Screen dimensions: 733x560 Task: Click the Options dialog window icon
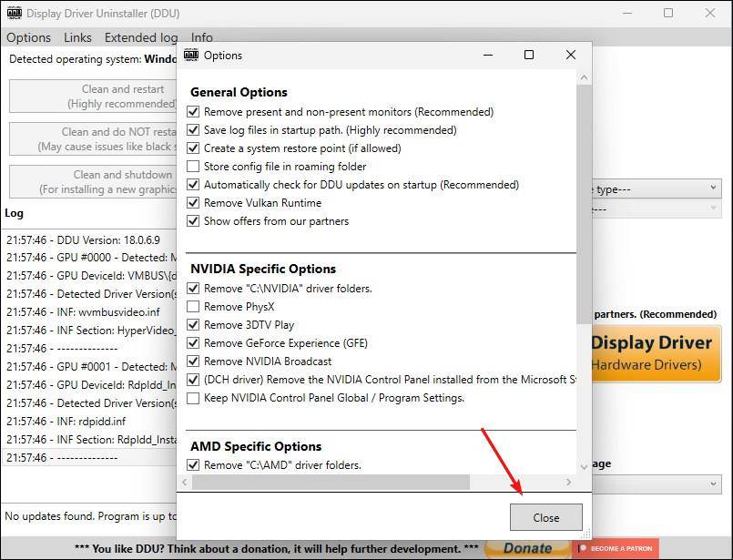point(191,55)
